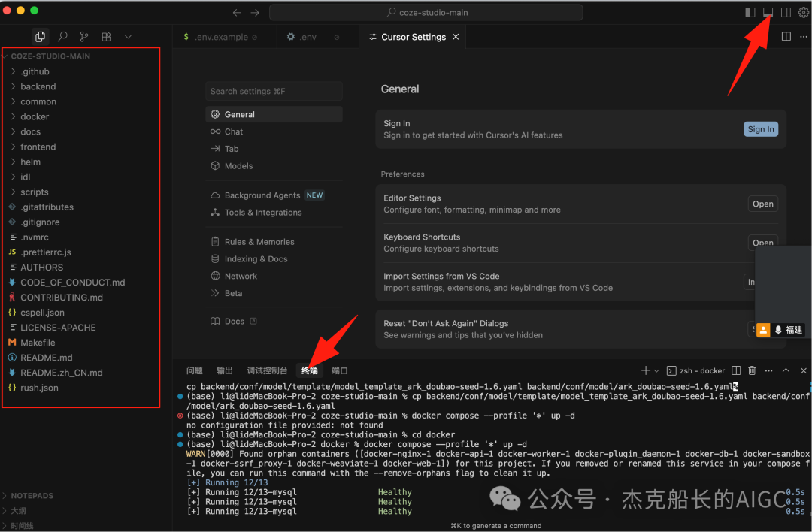The width and height of the screenshot is (812, 532).
Task: Open Indexing & Docs settings
Action: (x=274, y=258)
